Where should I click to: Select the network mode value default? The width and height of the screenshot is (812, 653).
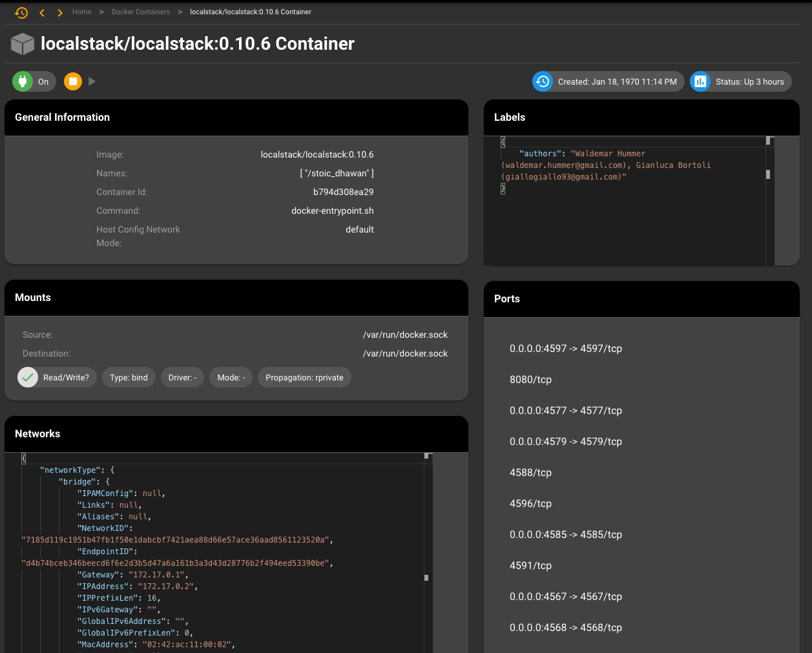pyautogui.click(x=360, y=230)
